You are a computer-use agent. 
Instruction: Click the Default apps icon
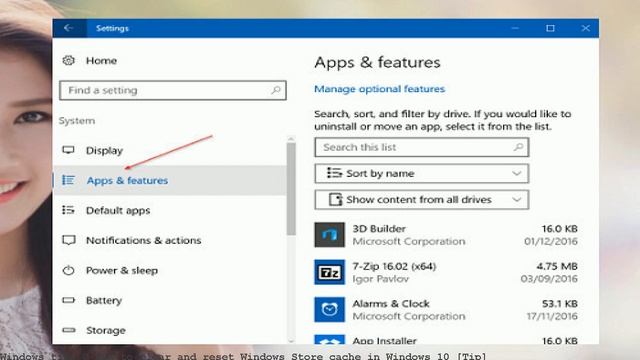68,210
